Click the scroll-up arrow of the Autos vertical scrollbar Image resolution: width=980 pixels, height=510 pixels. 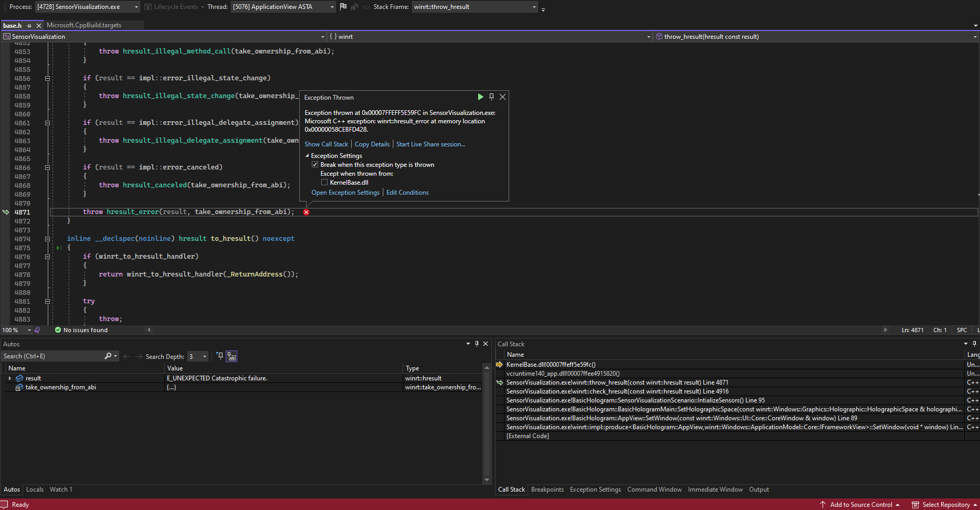pos(487,368)
